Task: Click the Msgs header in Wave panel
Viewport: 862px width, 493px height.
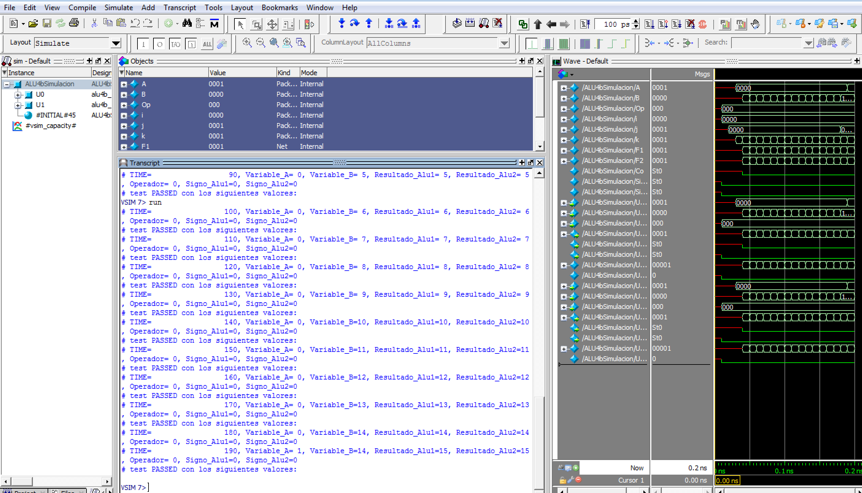Action: 682,74
